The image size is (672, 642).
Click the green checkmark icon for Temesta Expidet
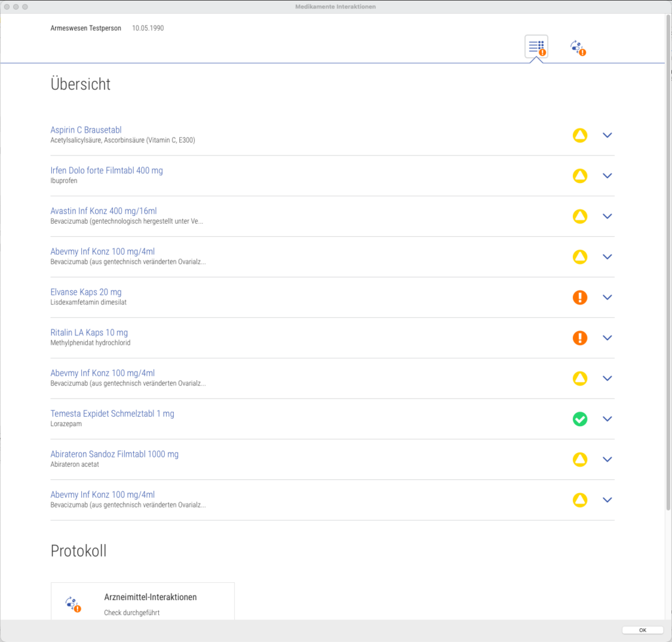point(580,419)
